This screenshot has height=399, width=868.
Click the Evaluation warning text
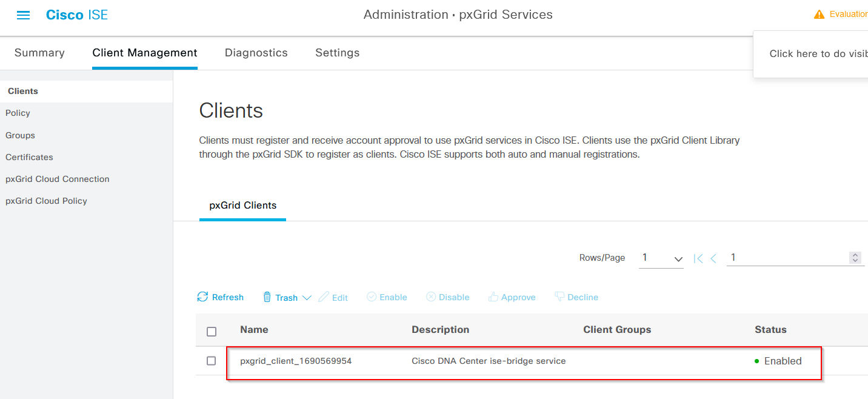click(x=849, y=14)
